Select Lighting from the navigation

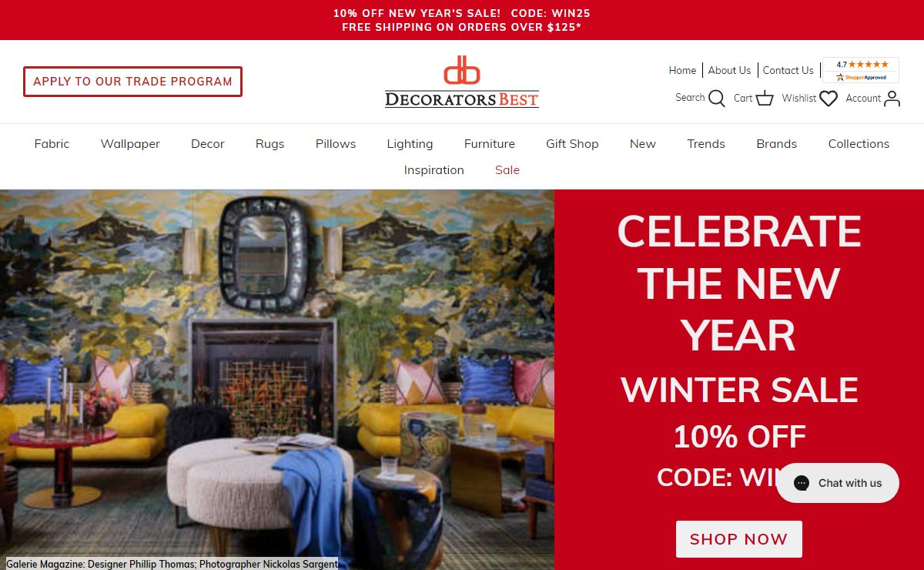click(410, 144)
